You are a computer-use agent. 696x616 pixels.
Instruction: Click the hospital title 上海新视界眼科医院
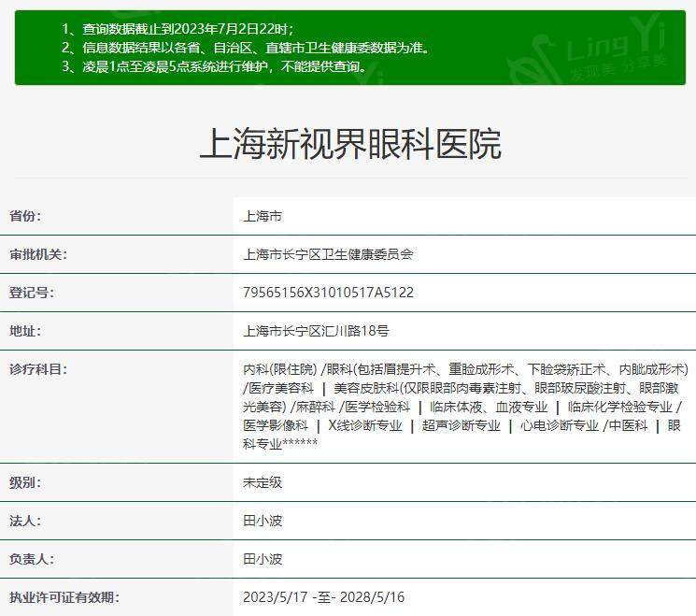350,143
